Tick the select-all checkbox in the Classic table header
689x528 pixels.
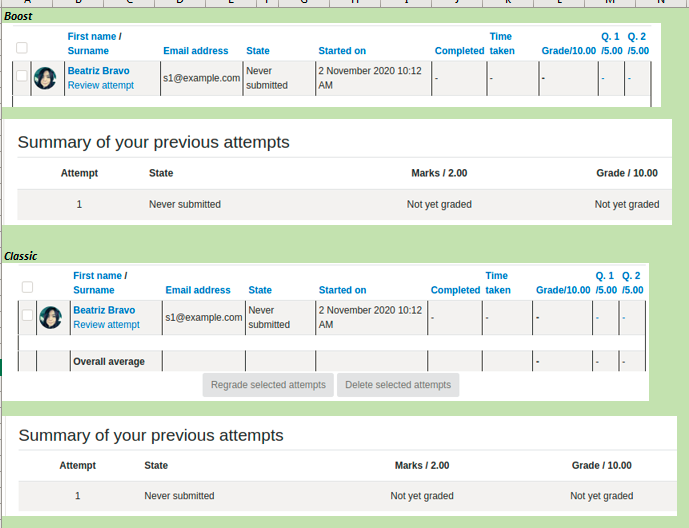click(27, 287)
